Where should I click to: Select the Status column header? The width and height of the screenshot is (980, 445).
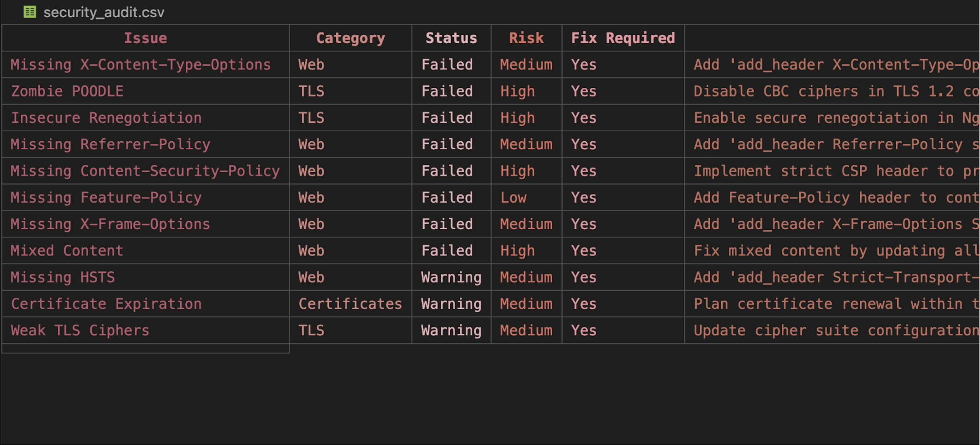click(451, 38)
